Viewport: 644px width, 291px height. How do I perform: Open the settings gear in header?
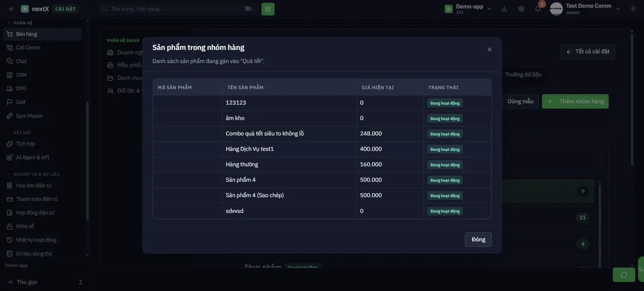coord(521,9)
